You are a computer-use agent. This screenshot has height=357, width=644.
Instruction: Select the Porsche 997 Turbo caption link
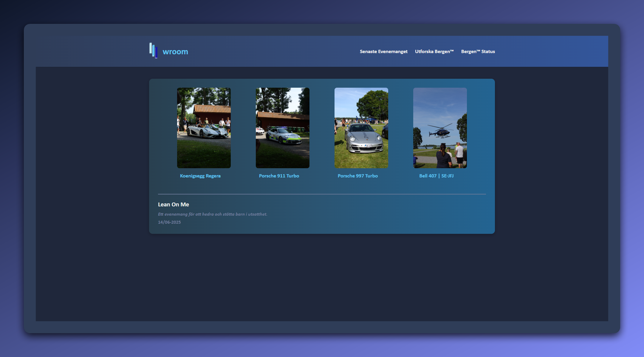pos(357,176)
